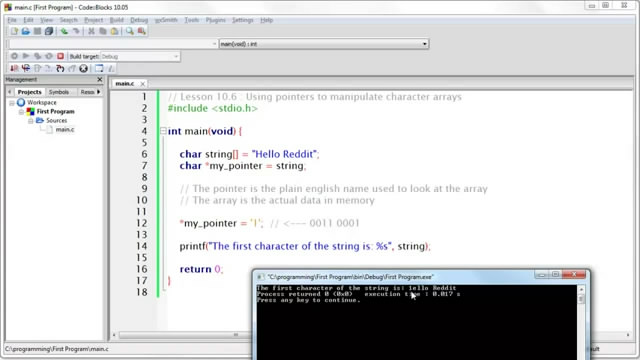Viewport: 640px width, 360px height.
Task: Switch to the Projects tab
Action: (29, 92)
